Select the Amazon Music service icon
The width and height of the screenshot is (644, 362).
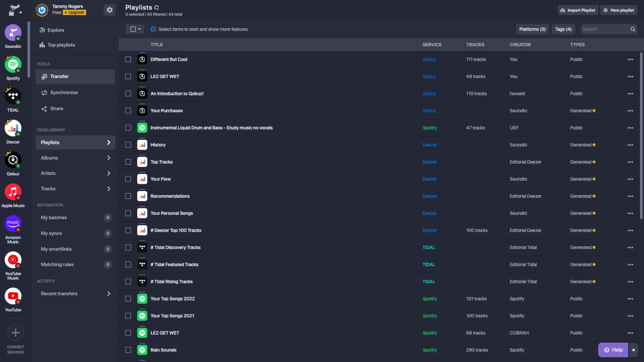(13, 224)
